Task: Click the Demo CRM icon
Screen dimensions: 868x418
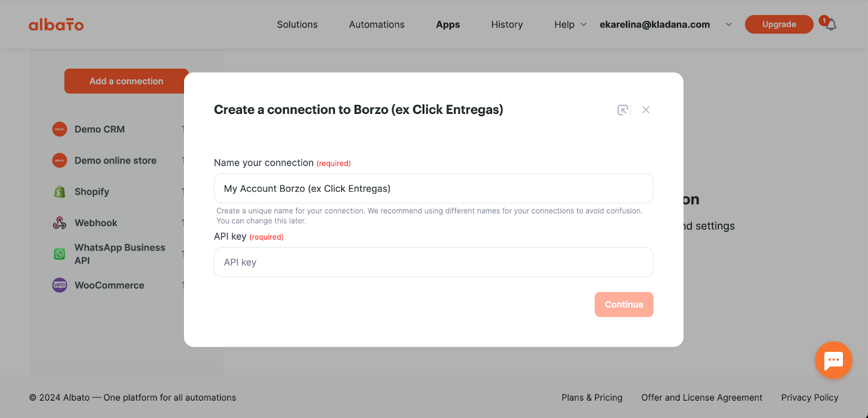Action: (x=60, y=129)
